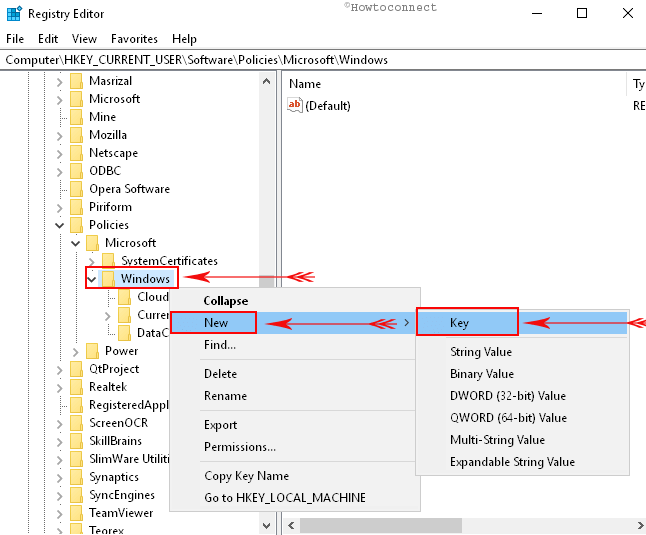
Task: Select the SlimWare Utiliti key row
Action: [x=129, y=459]
